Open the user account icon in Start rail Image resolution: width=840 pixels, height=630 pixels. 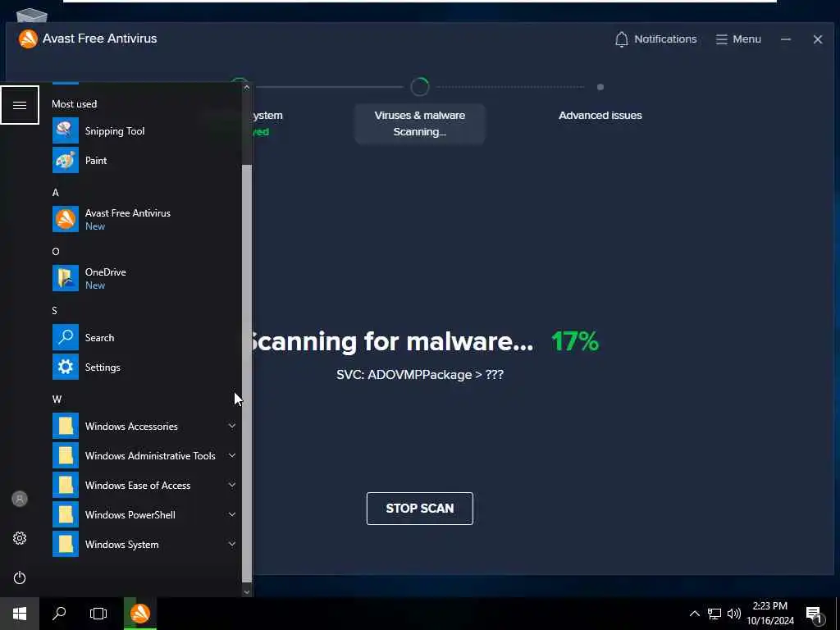20,499
